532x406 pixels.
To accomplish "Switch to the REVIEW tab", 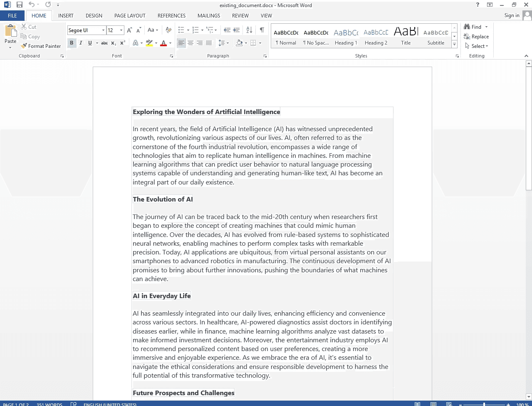I will coord(240,15).
